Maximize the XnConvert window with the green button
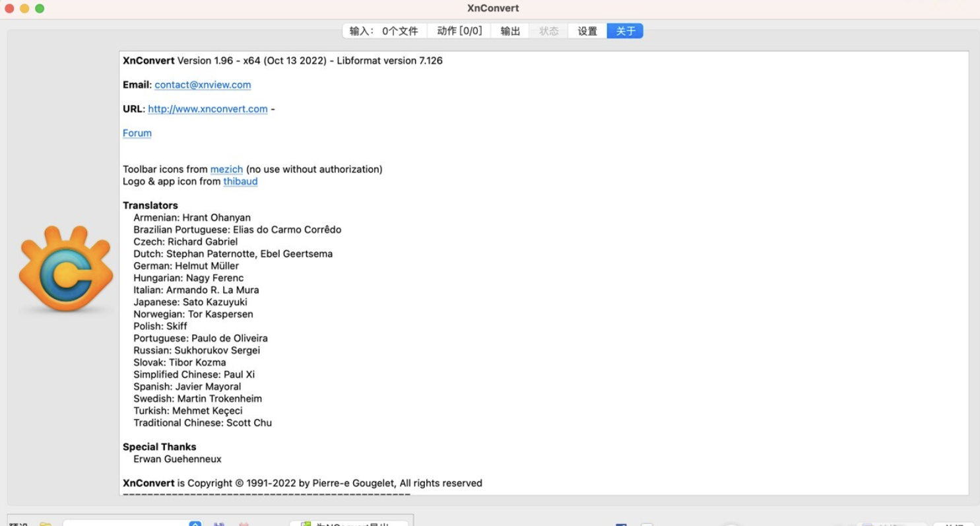Screen dimensions: 980x526 coord(40,9)
